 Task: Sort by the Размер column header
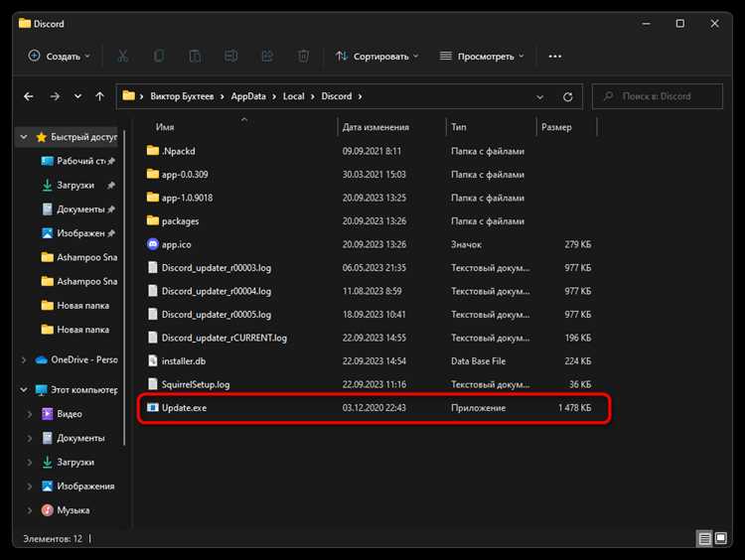pyautogui.click(x=556, y=127)
